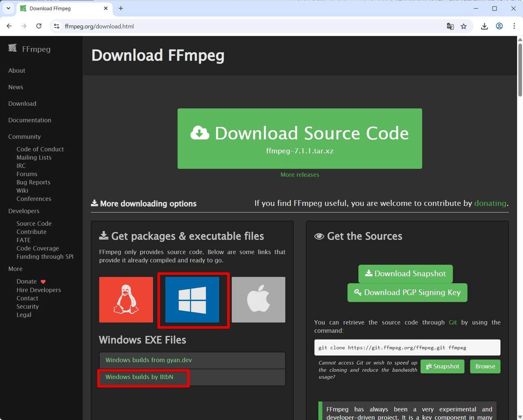The image size is (523, 420).
Task: Open Chrome three-dot menu
Action: (514, 26)
